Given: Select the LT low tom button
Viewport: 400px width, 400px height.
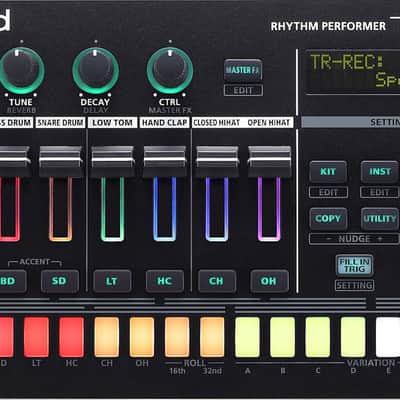Looking at the screenshot, I should [112, 281].
